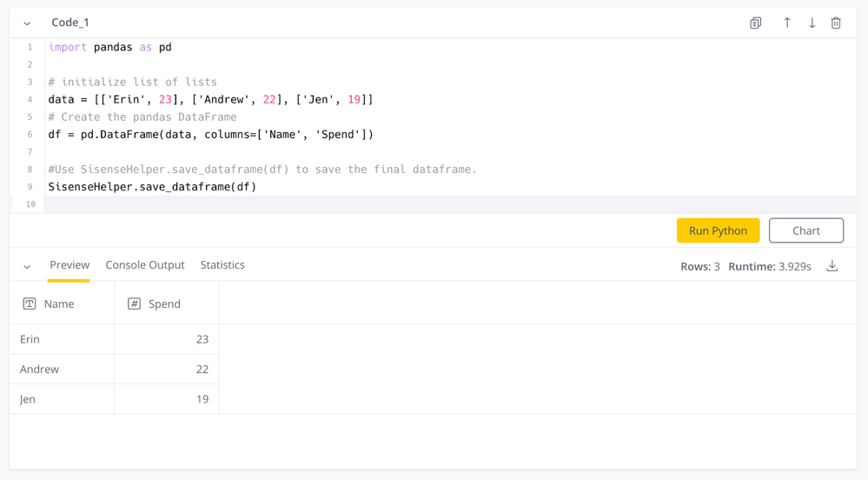Switch to the Console Output tab
868x480 pixels.
click(145, 265)
